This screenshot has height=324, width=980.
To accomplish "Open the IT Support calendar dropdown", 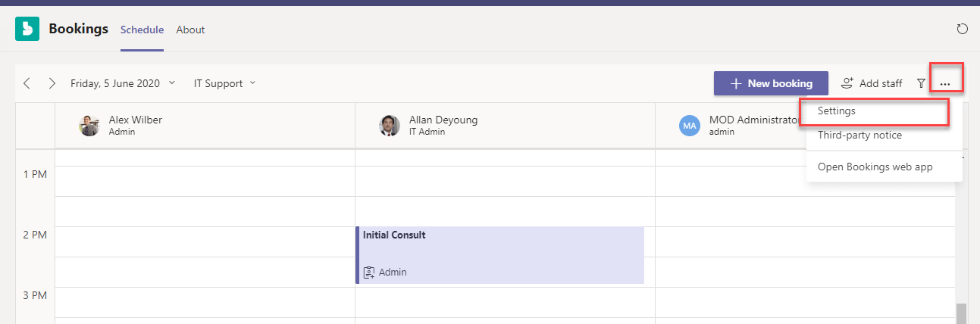I will (224, 83).
